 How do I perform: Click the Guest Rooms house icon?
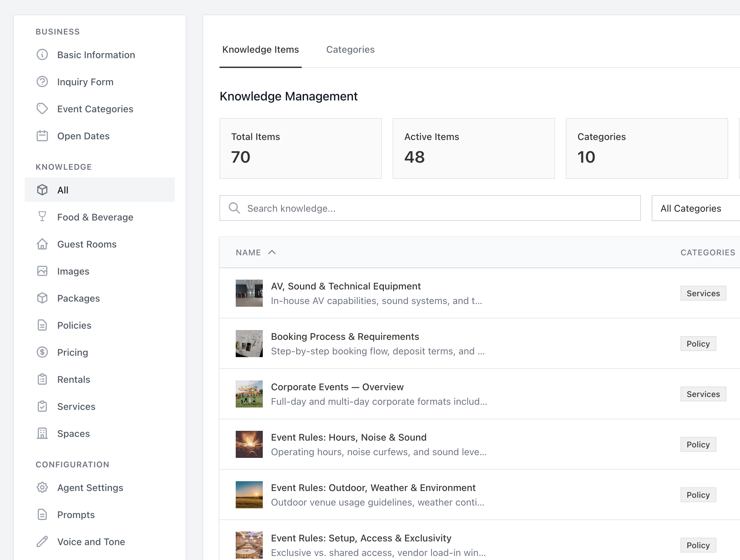click(x=42, y=244)
